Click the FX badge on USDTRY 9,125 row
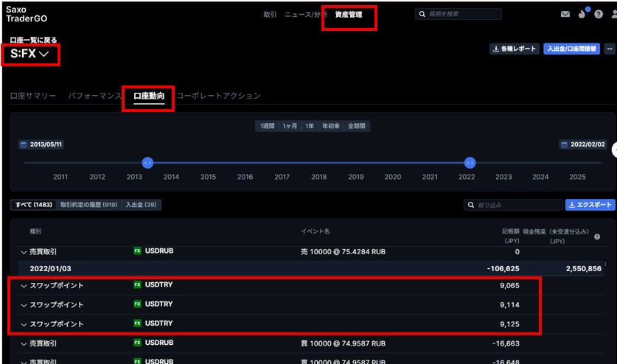 (x=137, y=323)
